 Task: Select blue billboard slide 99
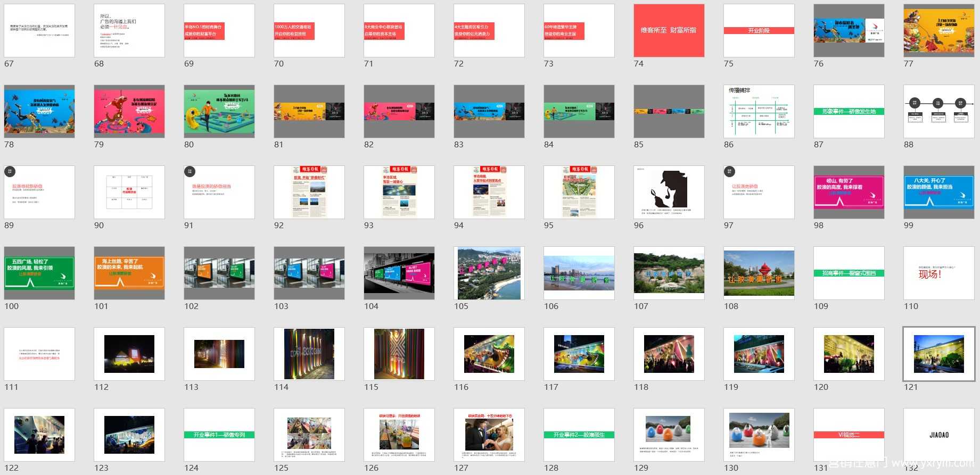click(939, 192)
